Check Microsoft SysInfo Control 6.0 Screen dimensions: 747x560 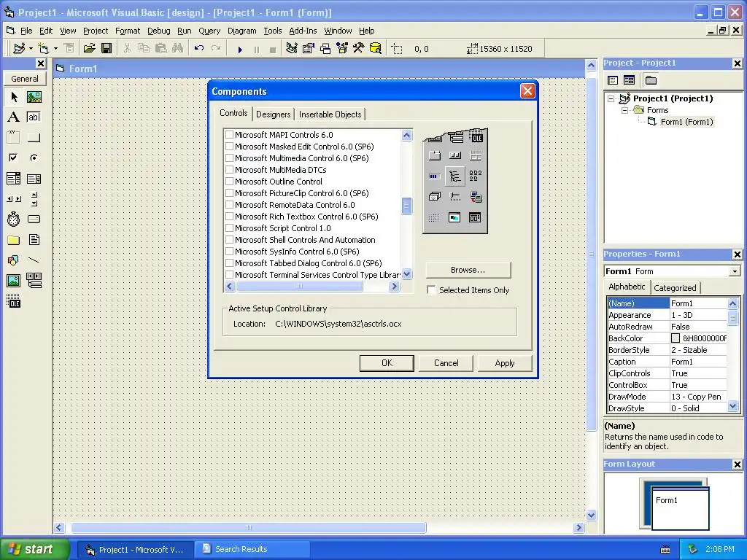click(229, 252)
